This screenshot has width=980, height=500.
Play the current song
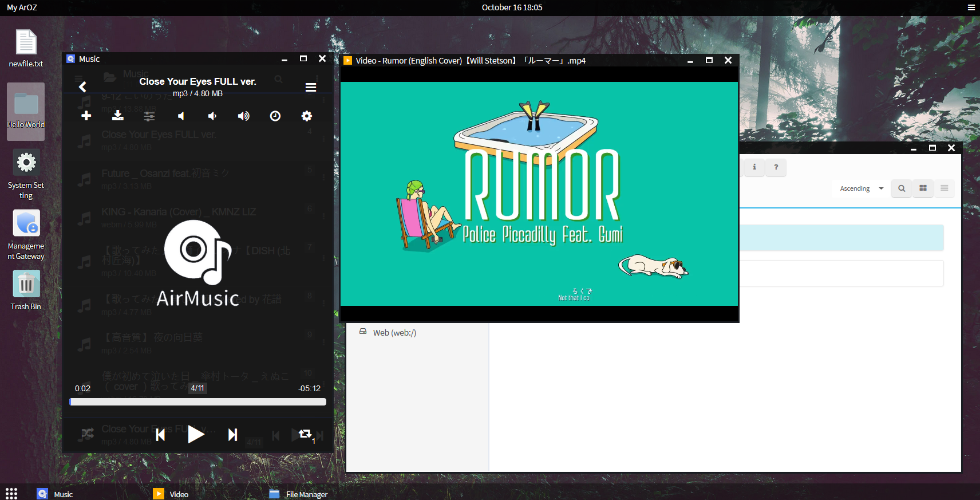(x=196, y=435)
